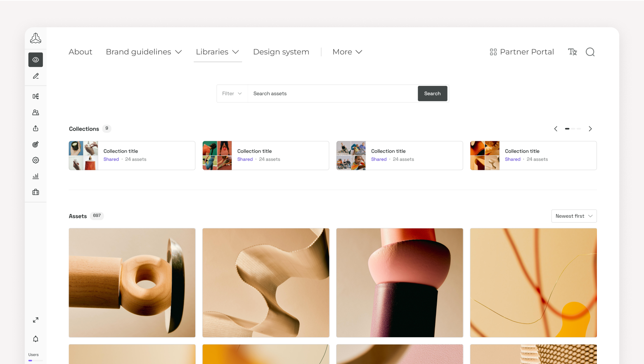Go to next collections page arrow
The image size is (644, 364).
(x=590, y=129)
